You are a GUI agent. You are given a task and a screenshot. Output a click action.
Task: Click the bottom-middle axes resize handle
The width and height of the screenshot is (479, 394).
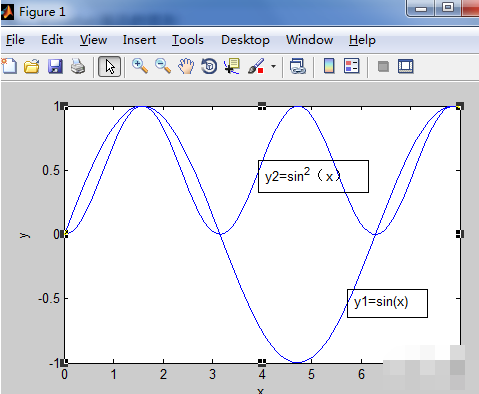(x=262, y=362)
